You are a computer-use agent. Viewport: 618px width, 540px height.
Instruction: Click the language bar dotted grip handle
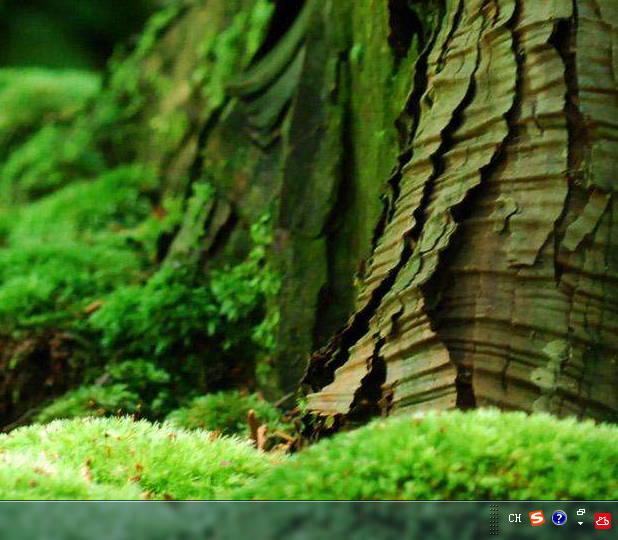(x=493, y=520)
